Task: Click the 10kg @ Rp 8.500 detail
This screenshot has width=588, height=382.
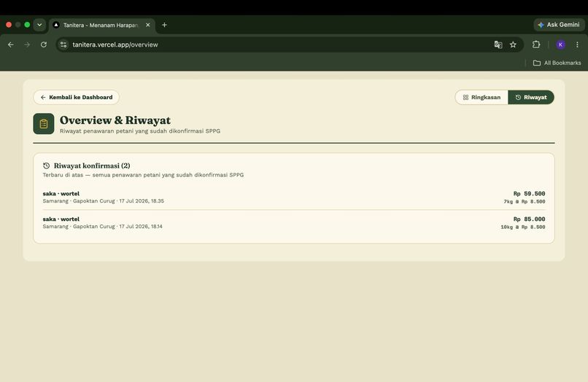Action: 523,227
